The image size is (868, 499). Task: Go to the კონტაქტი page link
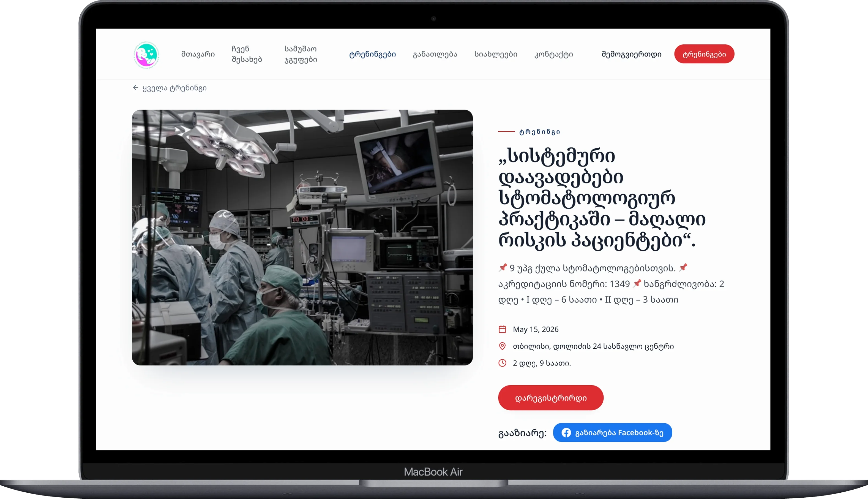[x=553, y=54]
